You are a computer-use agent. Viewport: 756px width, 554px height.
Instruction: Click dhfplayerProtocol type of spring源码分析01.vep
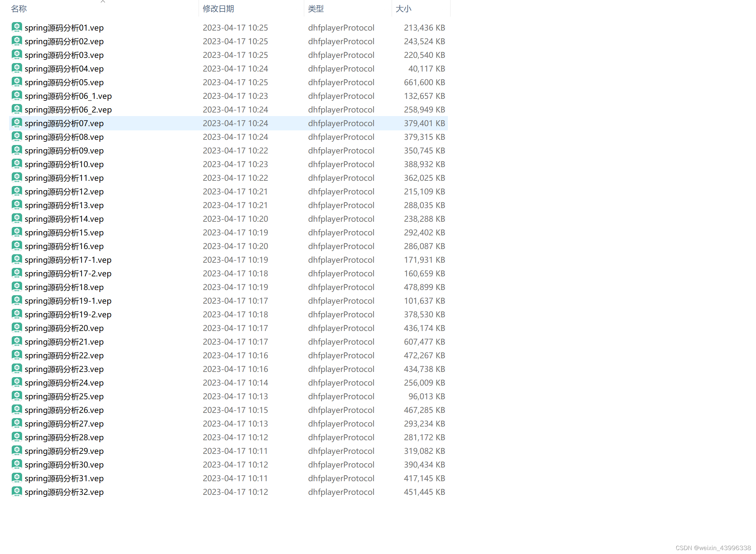341,28
